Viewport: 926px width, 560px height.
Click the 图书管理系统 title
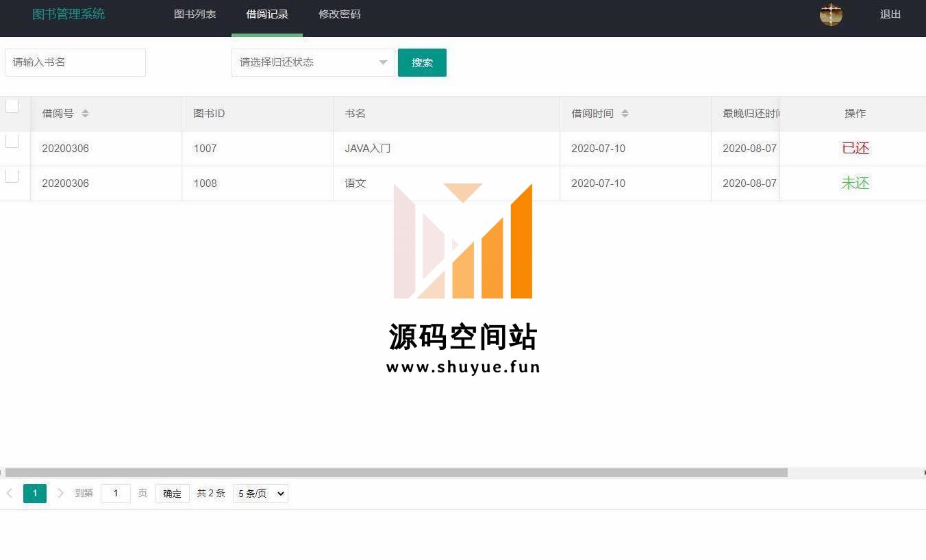pyautogui.click(x=68, y=14)
